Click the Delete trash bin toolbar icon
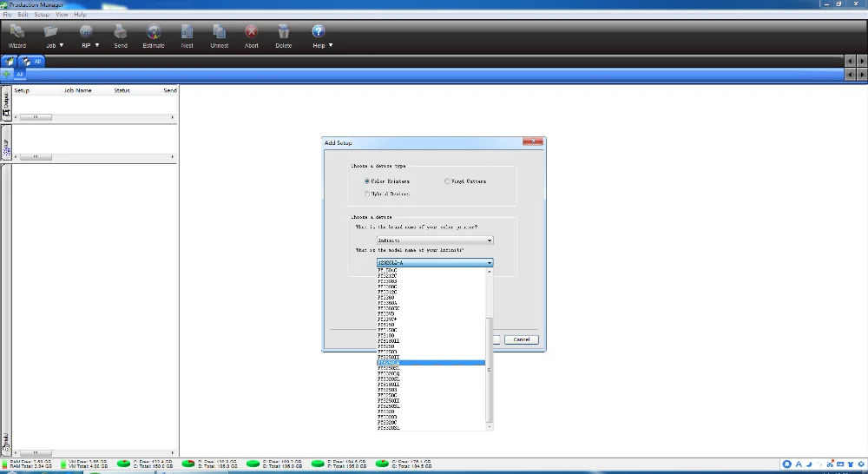 point(284,36)
